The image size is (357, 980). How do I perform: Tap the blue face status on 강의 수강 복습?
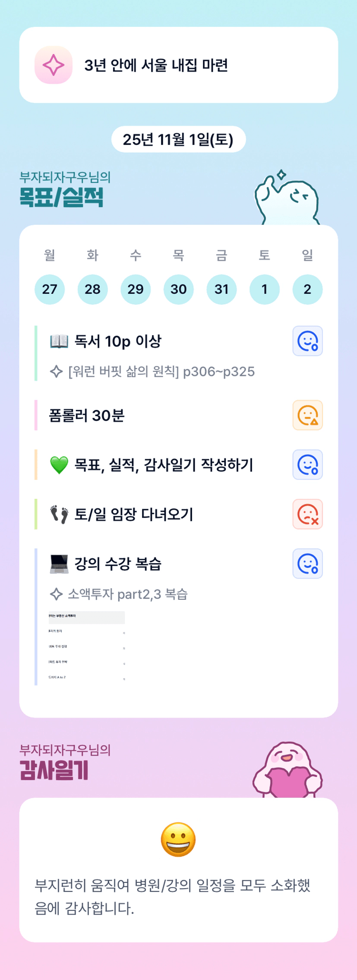[x=307, y=564]
